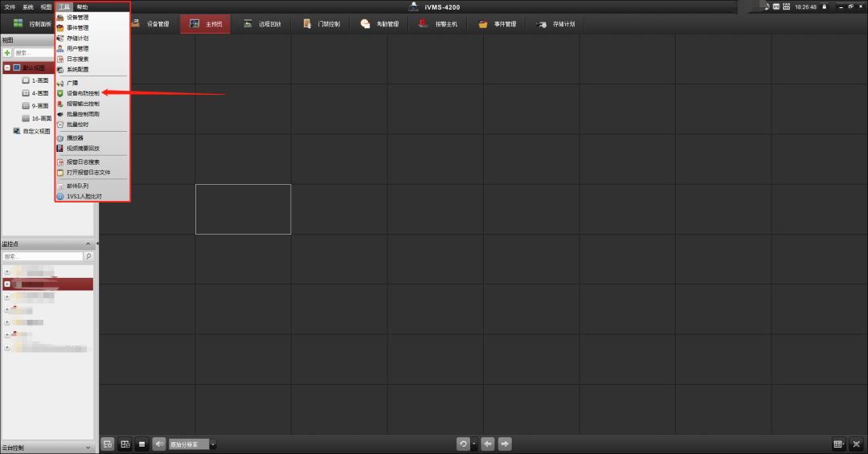Toggle the audio speaker icon in bottom toolbar
The height and width of the screenshot is (454, 868).
pos(159,444)
